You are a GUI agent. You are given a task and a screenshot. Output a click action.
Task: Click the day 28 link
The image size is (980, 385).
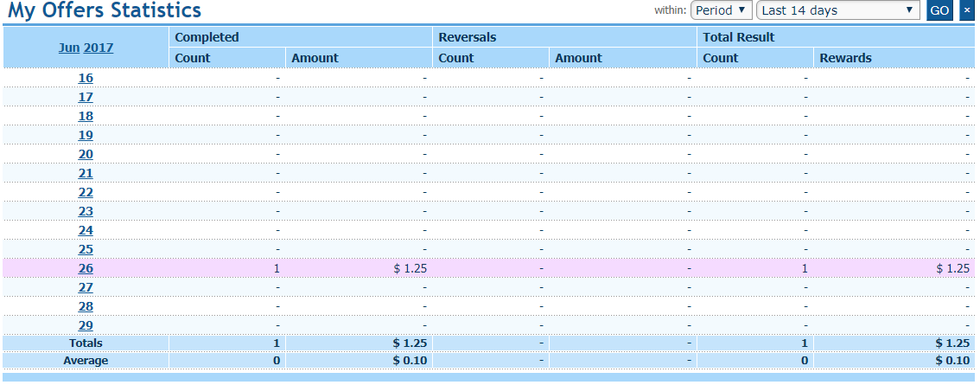tap(86, 306)
